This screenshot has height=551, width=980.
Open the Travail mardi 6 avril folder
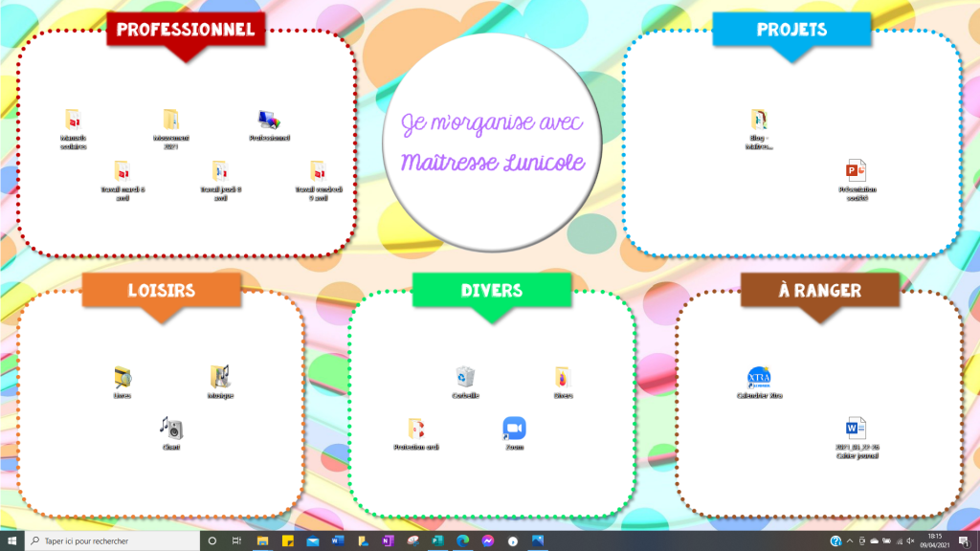122,171
